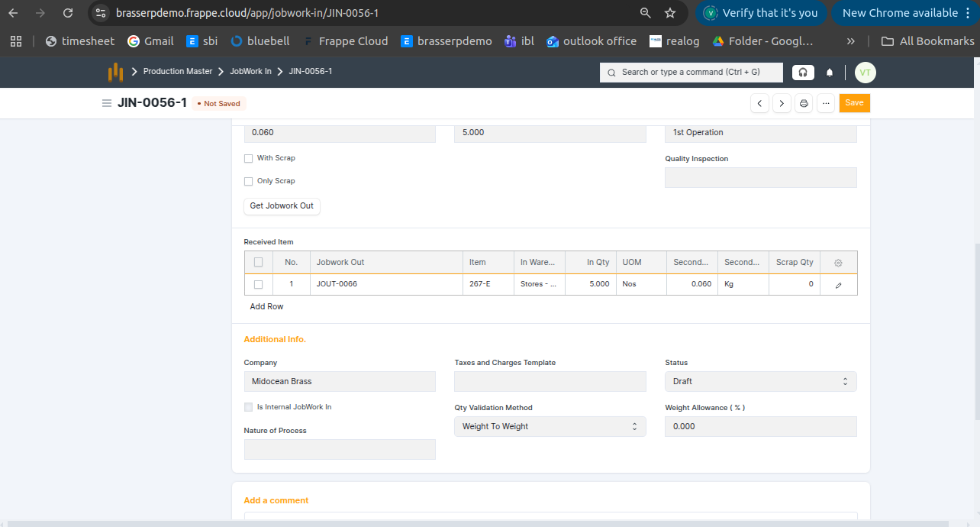The height and width of the screenshot is (527, 980).
Task: Edit row 1 with pencil icon
Action: pyautogui.click(x=838, y=285)
